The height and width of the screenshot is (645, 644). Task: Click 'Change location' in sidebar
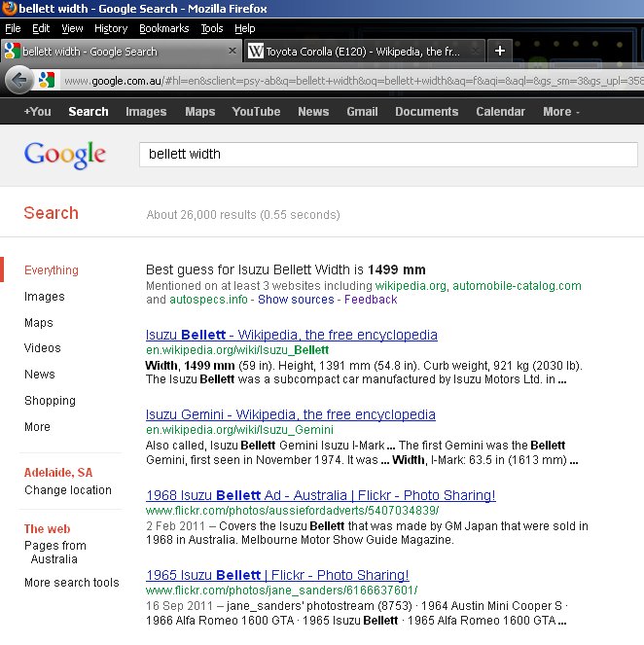pyautogui.click(x=68, y=490)
